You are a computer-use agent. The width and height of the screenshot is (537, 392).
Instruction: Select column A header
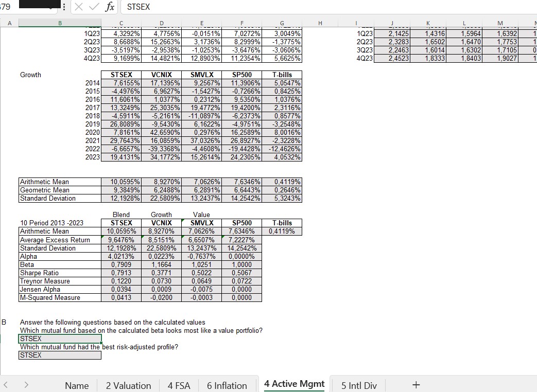click(x=9, y=23)
